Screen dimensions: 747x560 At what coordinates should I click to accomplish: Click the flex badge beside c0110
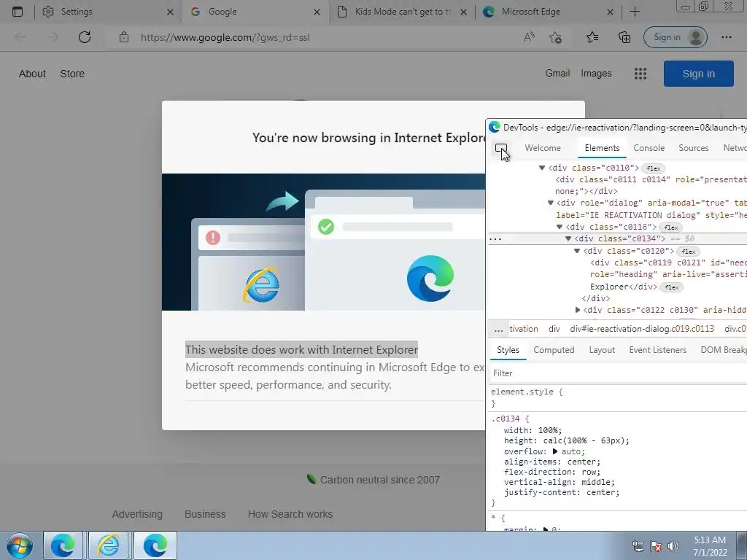(x=653, y=168)
